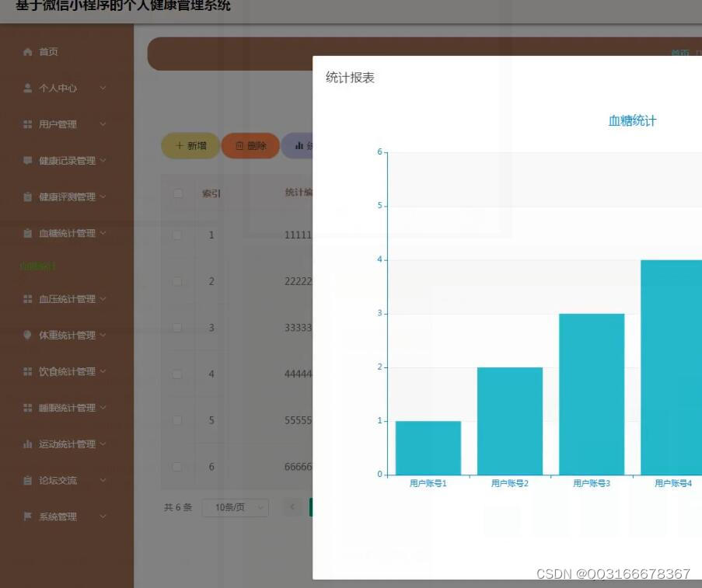Screen dimensions: 702x588
Task: Select the green 血糖统计 submenu item
Action: 37,266
